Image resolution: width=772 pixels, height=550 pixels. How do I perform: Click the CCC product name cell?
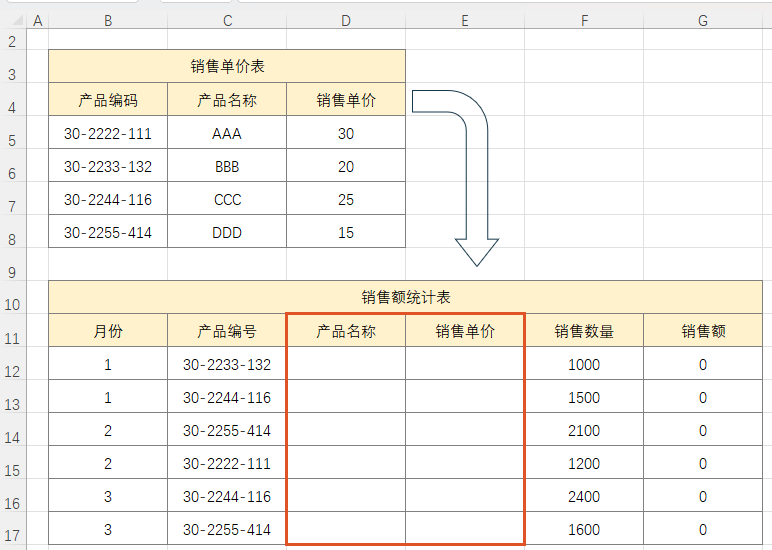227,199
